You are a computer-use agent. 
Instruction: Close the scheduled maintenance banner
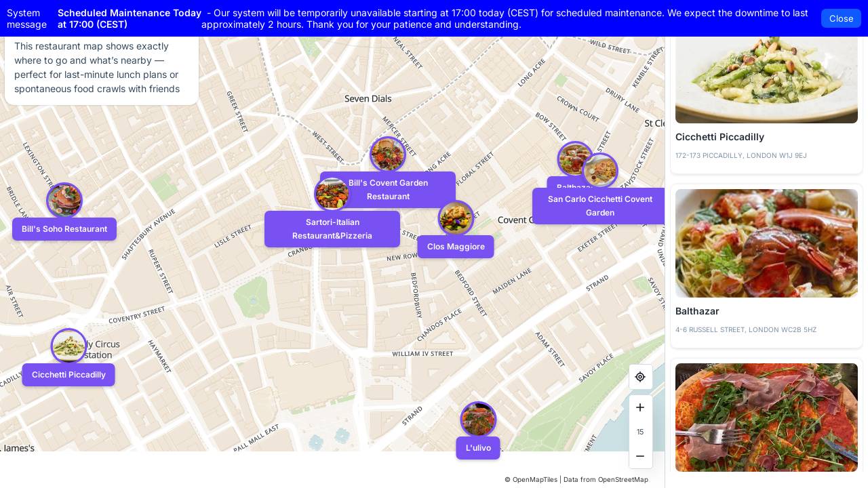841,18
